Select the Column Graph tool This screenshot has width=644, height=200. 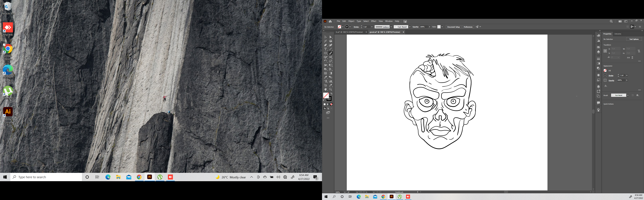331,81
